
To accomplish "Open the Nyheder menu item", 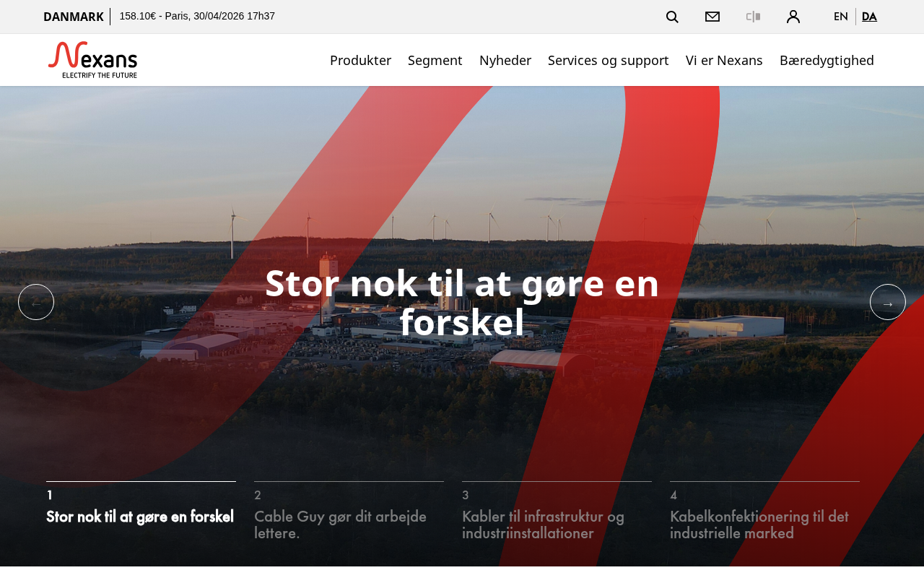I will point(505,60).
